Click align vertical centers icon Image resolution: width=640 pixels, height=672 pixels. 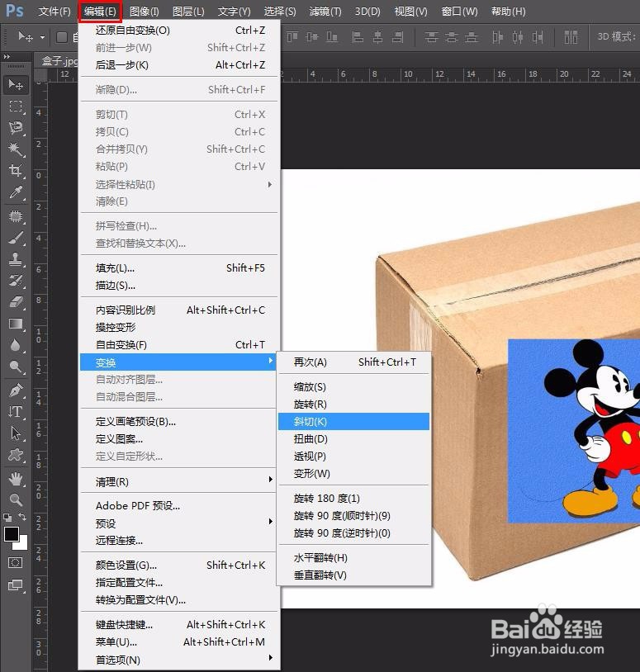[x=312, y=37]
